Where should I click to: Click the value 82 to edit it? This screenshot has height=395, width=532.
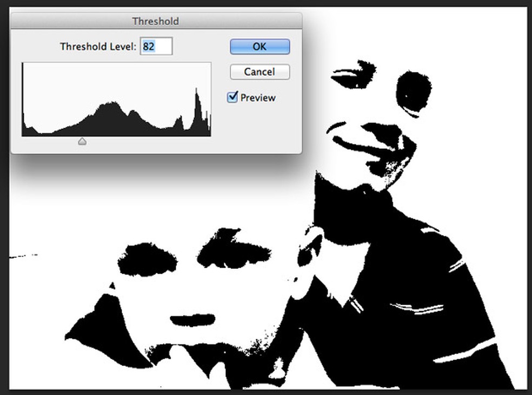click(149, 46)
